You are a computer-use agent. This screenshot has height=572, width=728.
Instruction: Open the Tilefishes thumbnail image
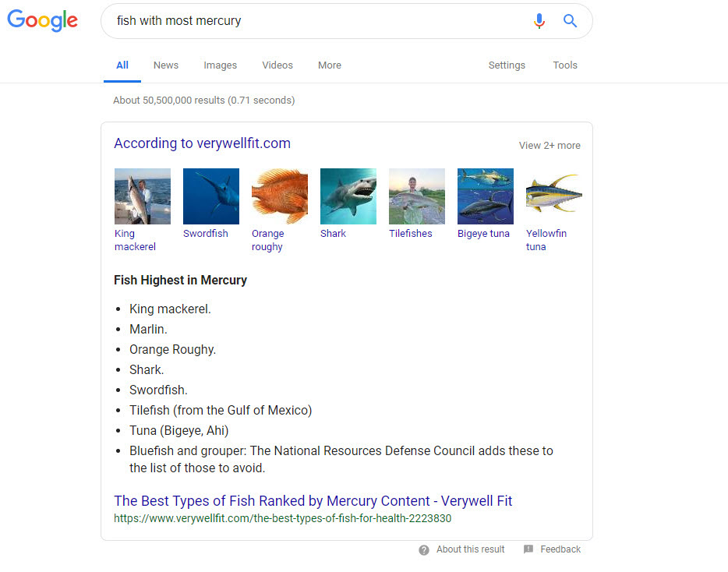[417, 196]
